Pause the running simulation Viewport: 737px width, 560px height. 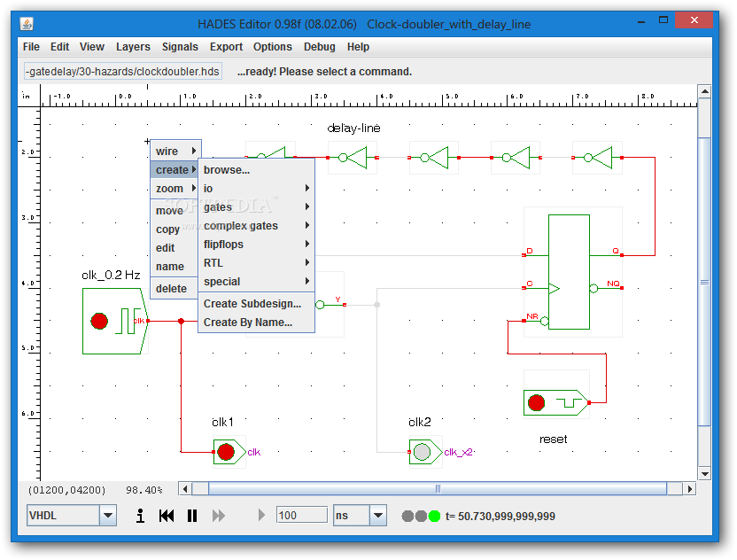click(x=192, y=516)
